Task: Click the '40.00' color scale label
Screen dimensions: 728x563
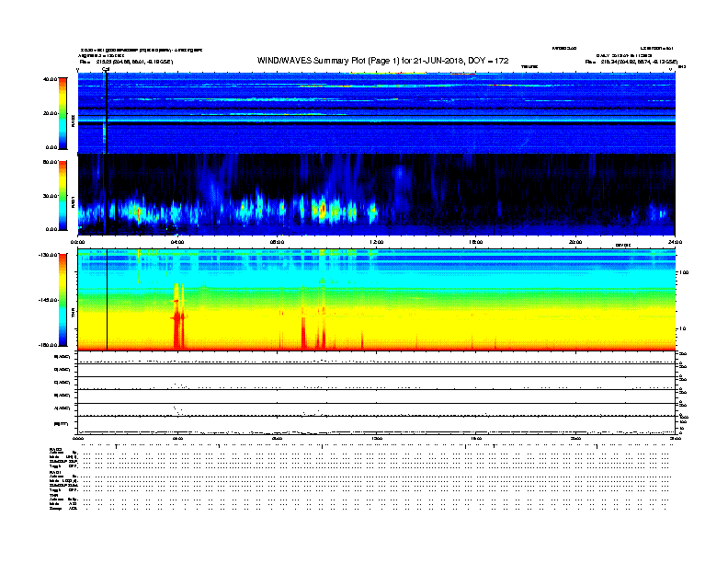Action: [50, 79]
